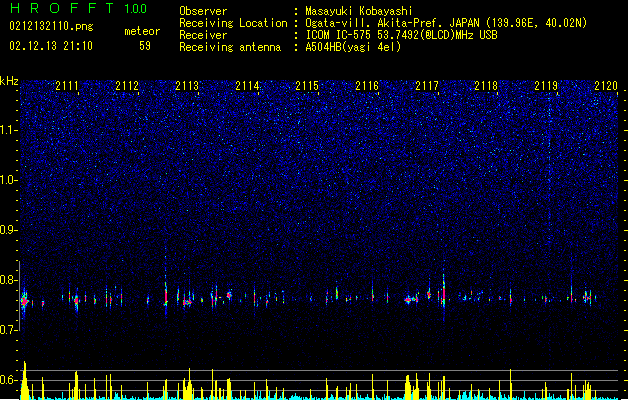This screenshot has height=400, width=629.
Task: Click the 'meteor' label
Action: 142,31
